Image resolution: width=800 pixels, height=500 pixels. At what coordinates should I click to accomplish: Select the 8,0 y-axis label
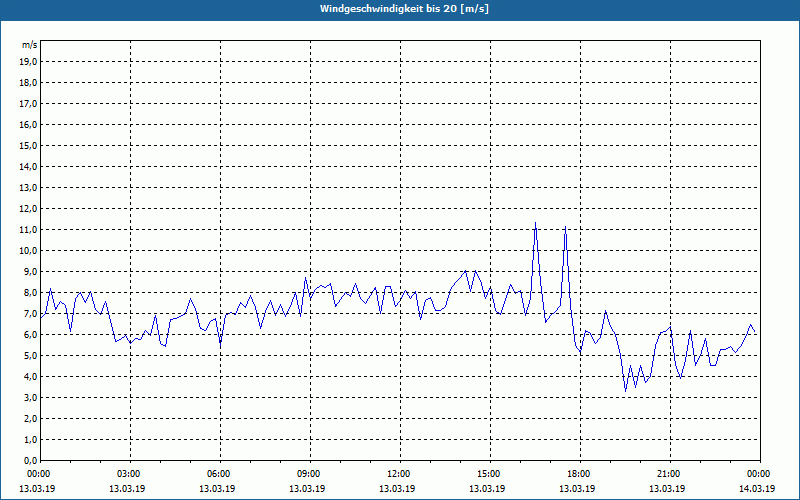[x=30, y=292]
